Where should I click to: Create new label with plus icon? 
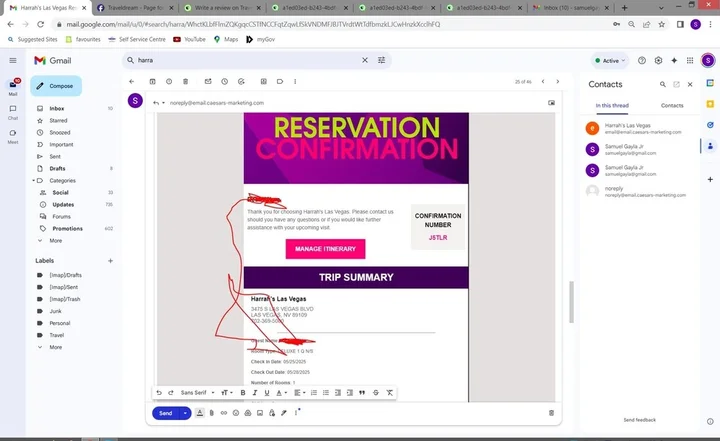(x=110, y=261)
